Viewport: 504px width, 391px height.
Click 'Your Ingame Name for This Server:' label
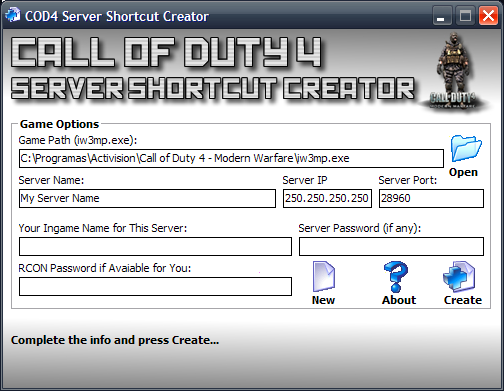[x=103, y=228]
